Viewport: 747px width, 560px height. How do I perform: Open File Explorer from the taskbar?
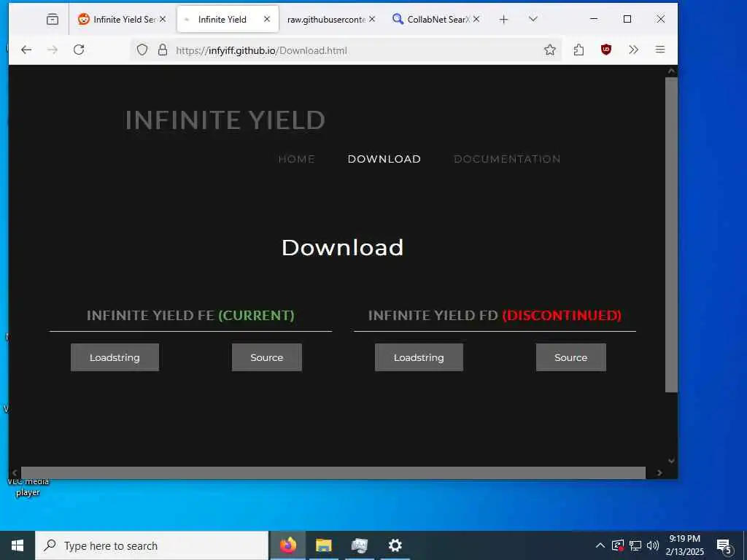point(323,545)
